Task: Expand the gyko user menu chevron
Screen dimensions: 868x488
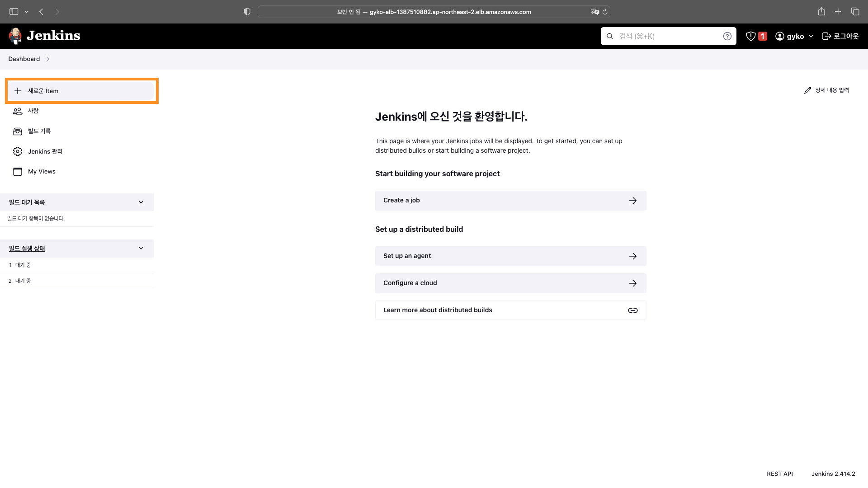Action: 811,36
